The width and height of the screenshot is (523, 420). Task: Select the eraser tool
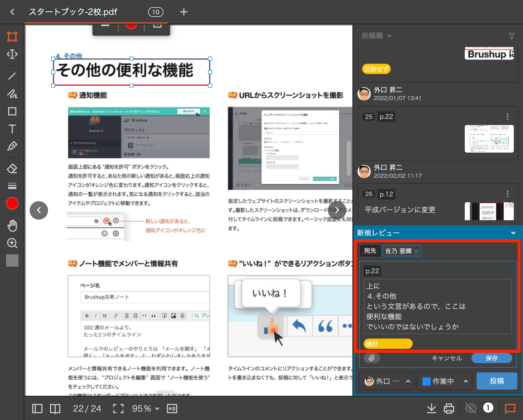click(x=12, y=168)
